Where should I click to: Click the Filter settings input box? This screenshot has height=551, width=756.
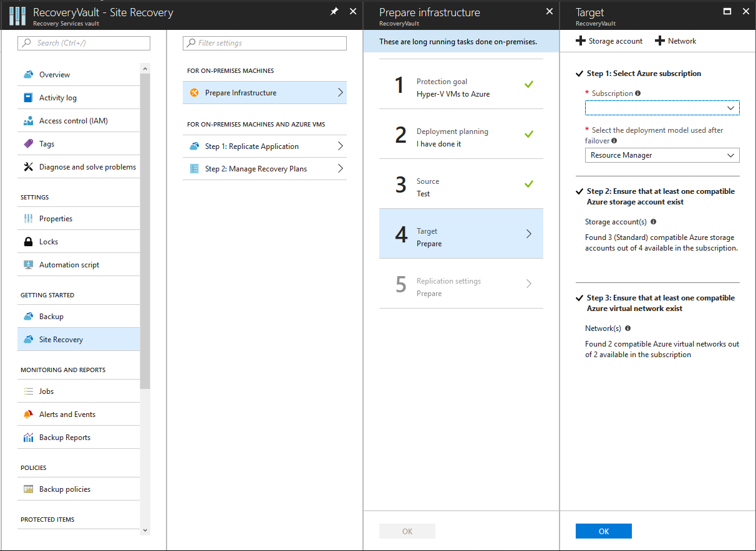[264, 43]
